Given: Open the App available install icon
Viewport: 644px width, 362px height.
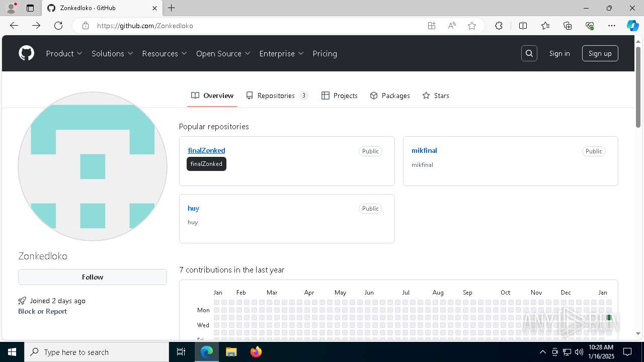Looking at the screenshot, I should (x=432, y=26).
